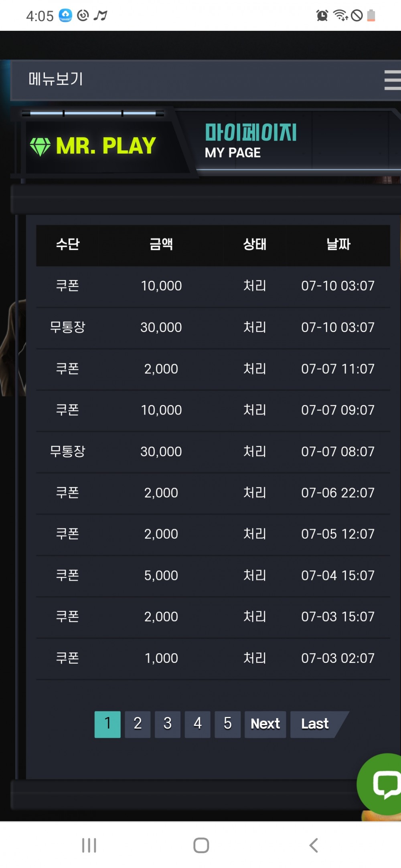Tap the green live chat bubble icon

[x=380, y=784]
